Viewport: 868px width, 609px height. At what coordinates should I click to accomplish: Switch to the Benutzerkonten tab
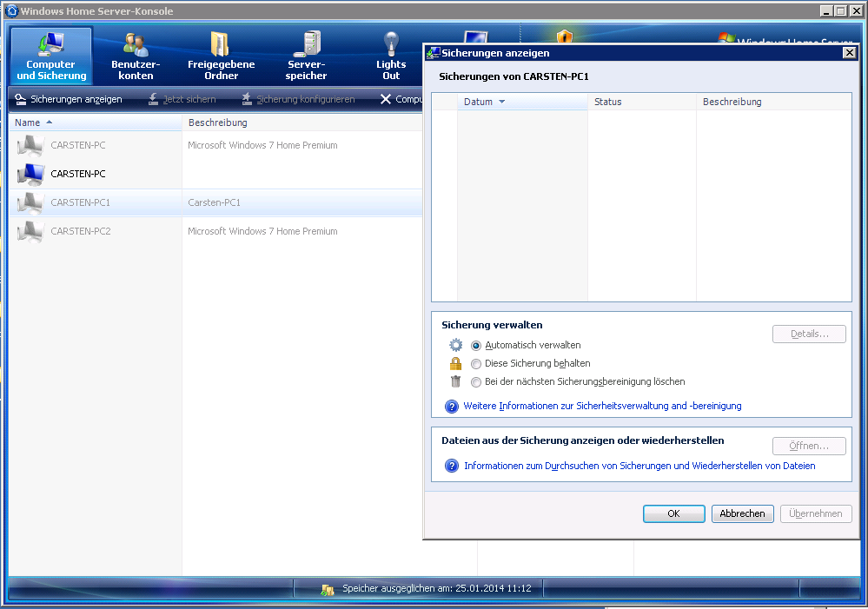pyautogui.click(x=136, y=56)
